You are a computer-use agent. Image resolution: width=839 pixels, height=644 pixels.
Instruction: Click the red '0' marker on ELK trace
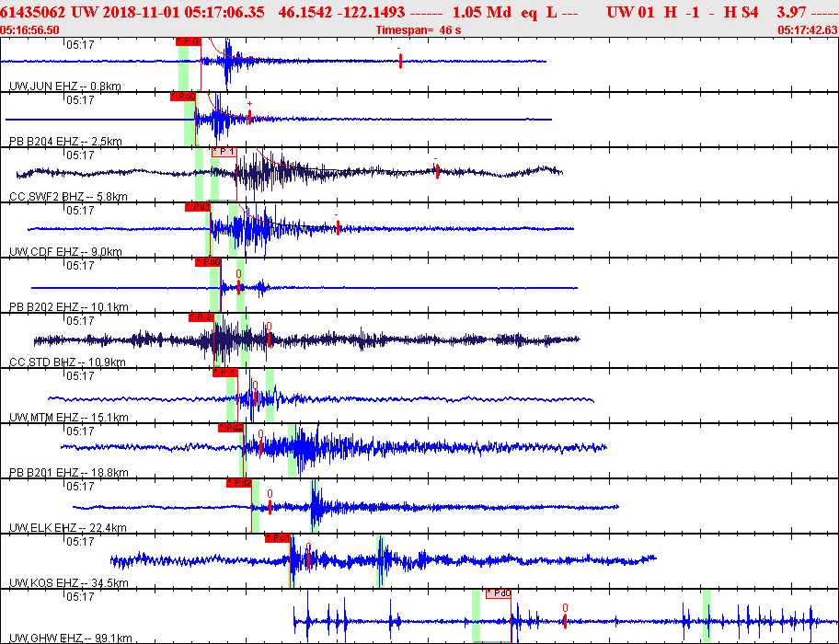pyautogui.click(x=270, y=507)
